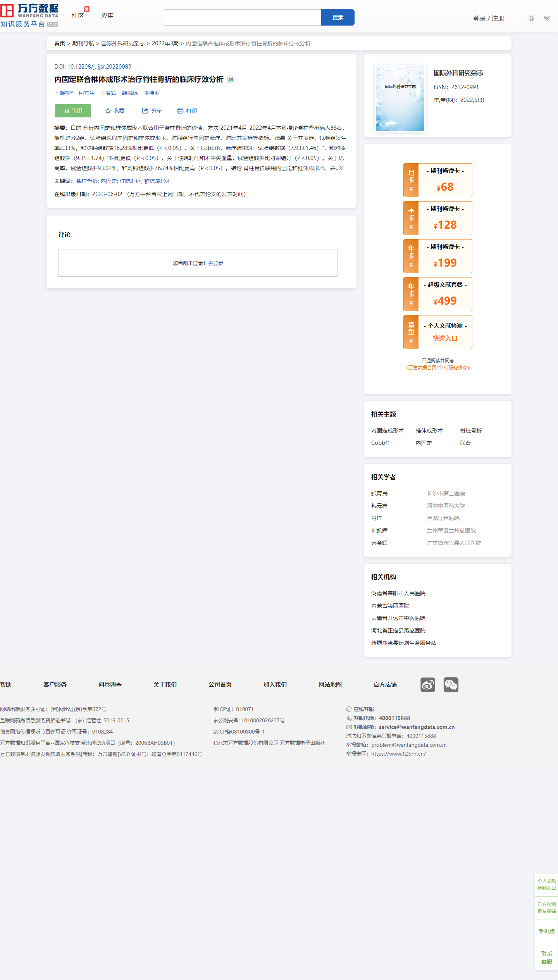This screenshot has width=558, height=980.
Task: Go to 首页 in breadcrumb
Action: (60, 43)
